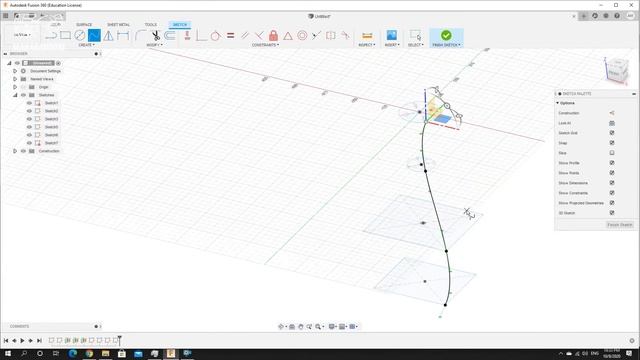Apply the Midpoint triangle constraint
The height and width of the screenshot is (360, 640).
pyautogui.click(x=288, y=36)
